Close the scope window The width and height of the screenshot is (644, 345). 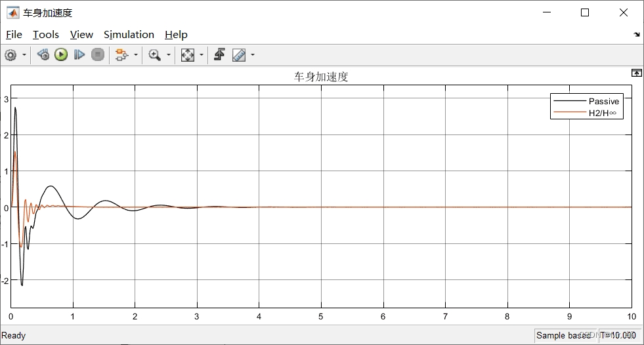click(x=624, y=12)
